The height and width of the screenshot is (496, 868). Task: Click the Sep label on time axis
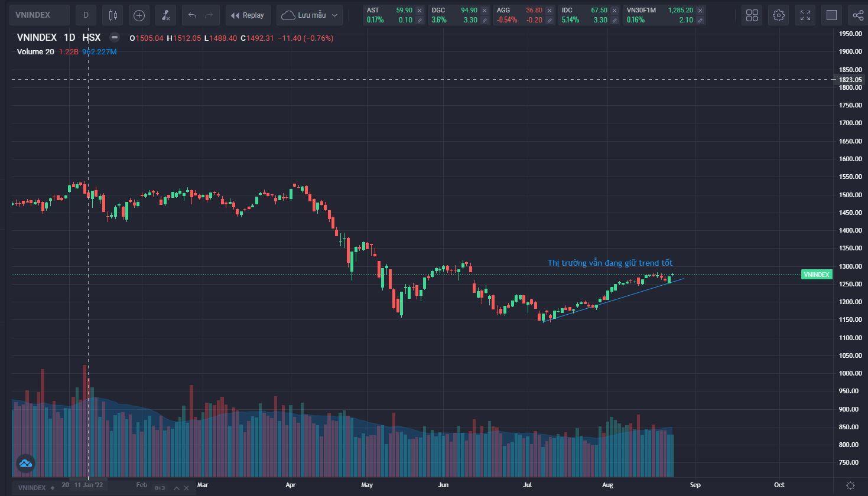(695, 485)
